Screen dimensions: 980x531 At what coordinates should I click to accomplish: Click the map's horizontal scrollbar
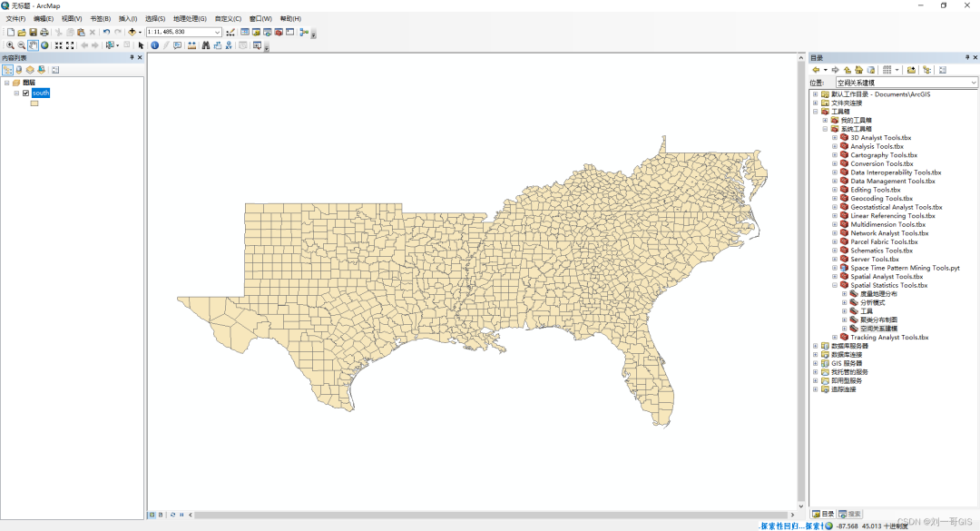(491, 515)
